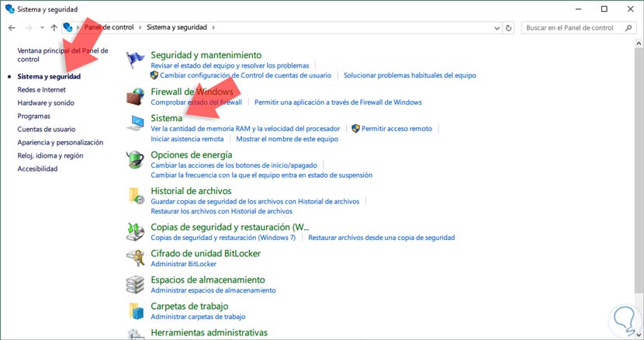
Task: Select Sistema y seguridad in the breadcrumb
Action: (177, 27)
